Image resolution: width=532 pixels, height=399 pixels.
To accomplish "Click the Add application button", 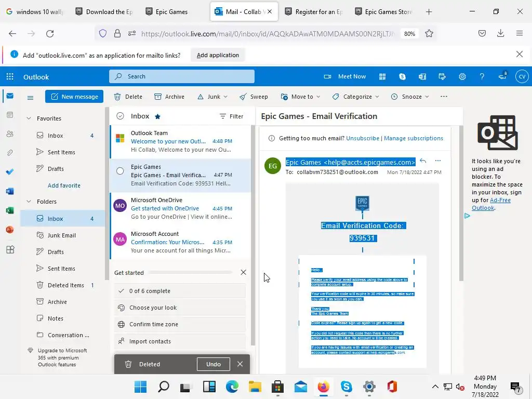I will pos(218,55).
